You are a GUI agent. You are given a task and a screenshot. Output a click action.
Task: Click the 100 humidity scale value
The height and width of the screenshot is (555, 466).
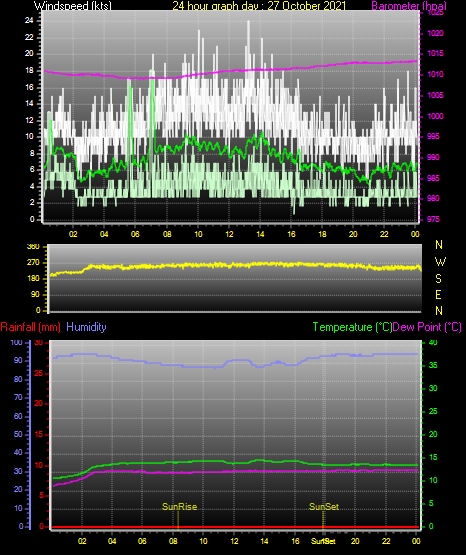coord(16,342)
